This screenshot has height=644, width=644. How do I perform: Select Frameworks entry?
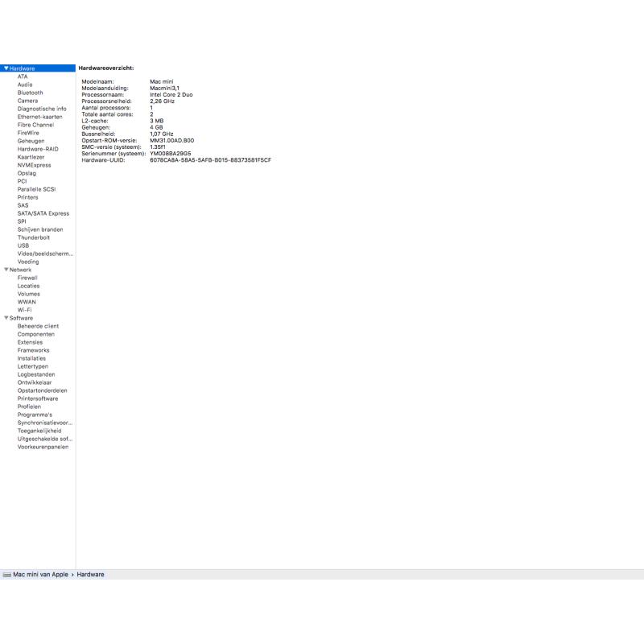(x=33, y=350)
